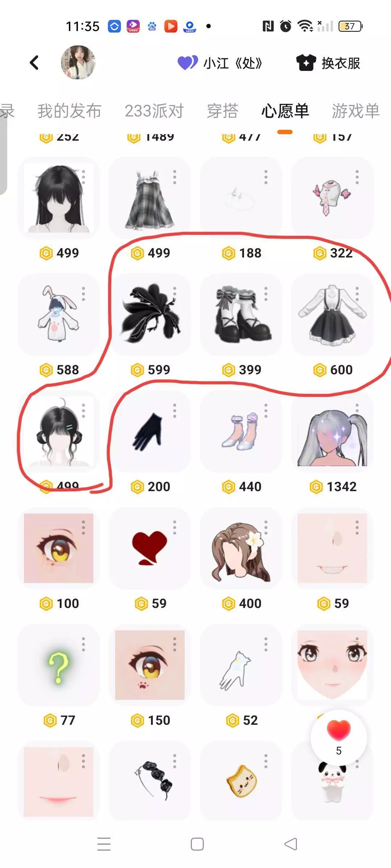The image size is (391, 868).
Task: Open the silver twintail hair item 1342
Action: click(332, 431)
